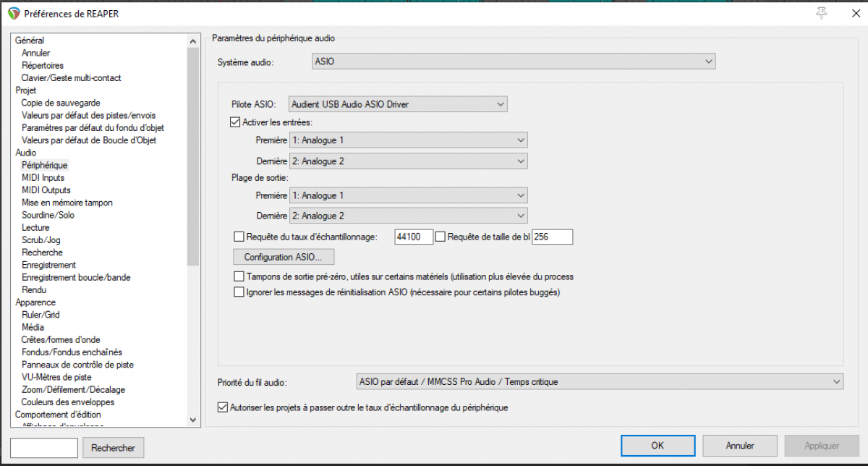
Task: Select Mise en mémoire tampon page
Action: point(67,203)
